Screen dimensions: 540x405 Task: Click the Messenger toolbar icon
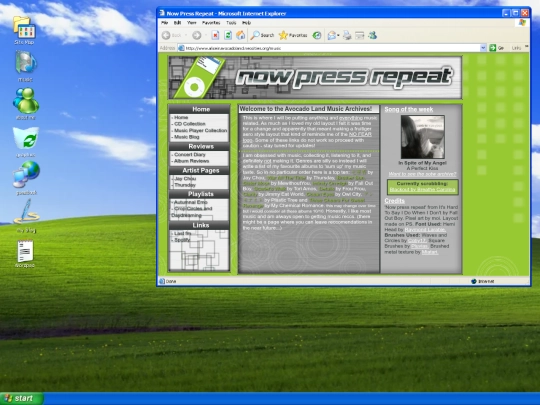tap(372, 35)
